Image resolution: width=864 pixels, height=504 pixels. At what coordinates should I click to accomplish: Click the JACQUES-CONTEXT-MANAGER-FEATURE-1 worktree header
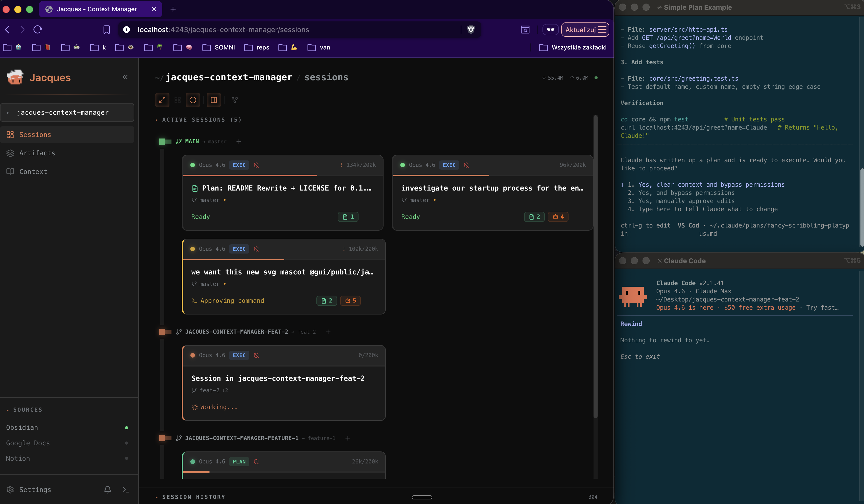tap(255, 438)
